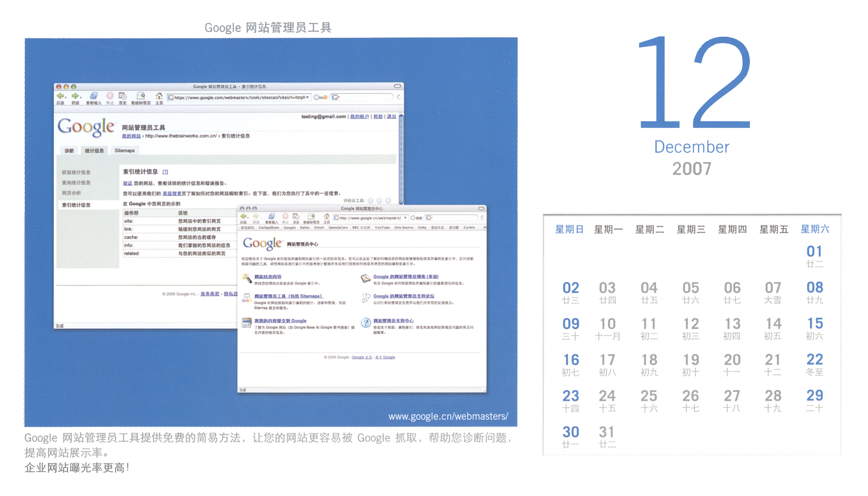Click the Baidu bookmark
868x496 pixels.
pos(305,228)
